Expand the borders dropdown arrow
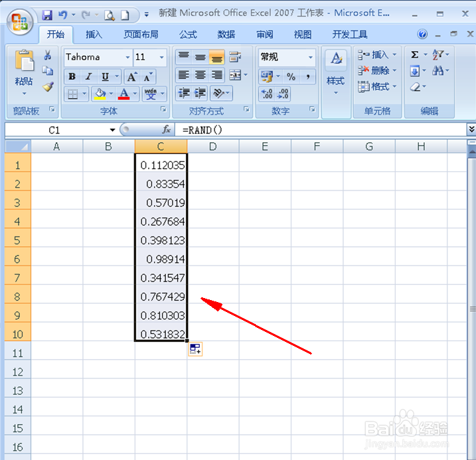476x460 pixels. pyautogui.click(x=84, y=94)
